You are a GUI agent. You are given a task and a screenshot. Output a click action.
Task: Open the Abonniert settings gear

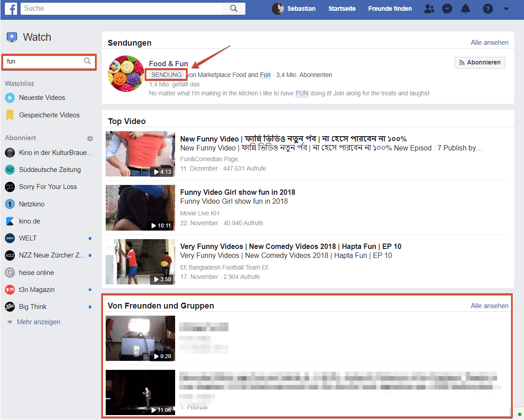click(90, 138)
